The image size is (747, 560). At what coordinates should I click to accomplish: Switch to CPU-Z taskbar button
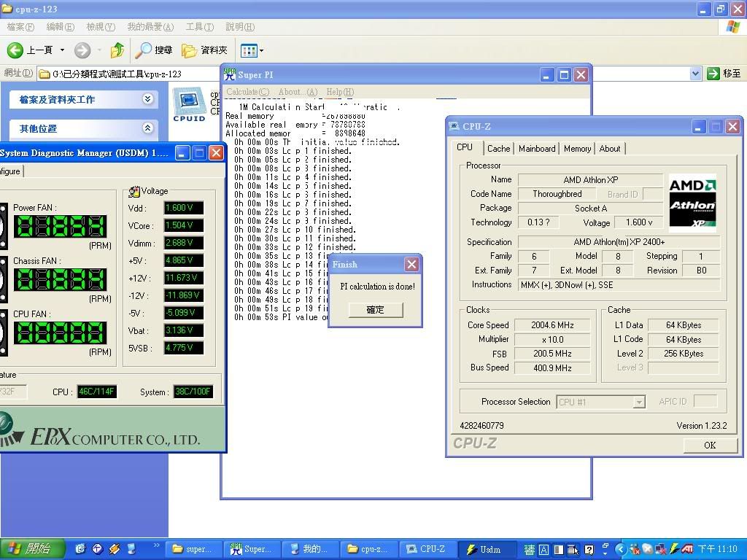point(427,549)
